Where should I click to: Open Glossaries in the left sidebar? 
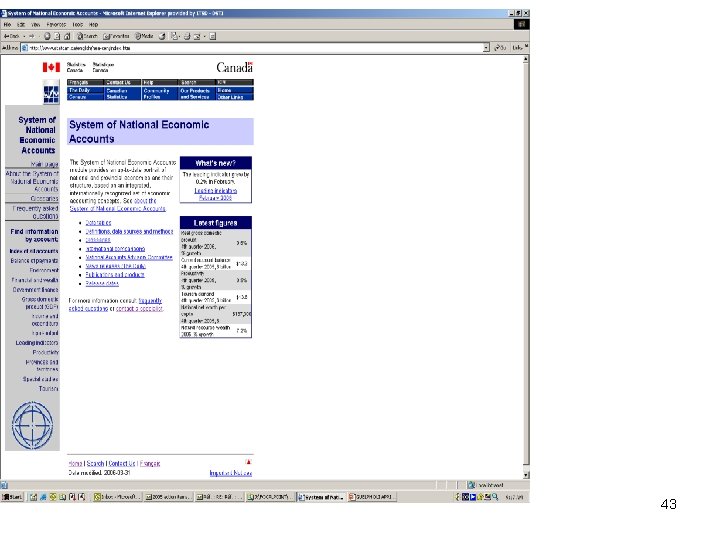click(45, 198)
